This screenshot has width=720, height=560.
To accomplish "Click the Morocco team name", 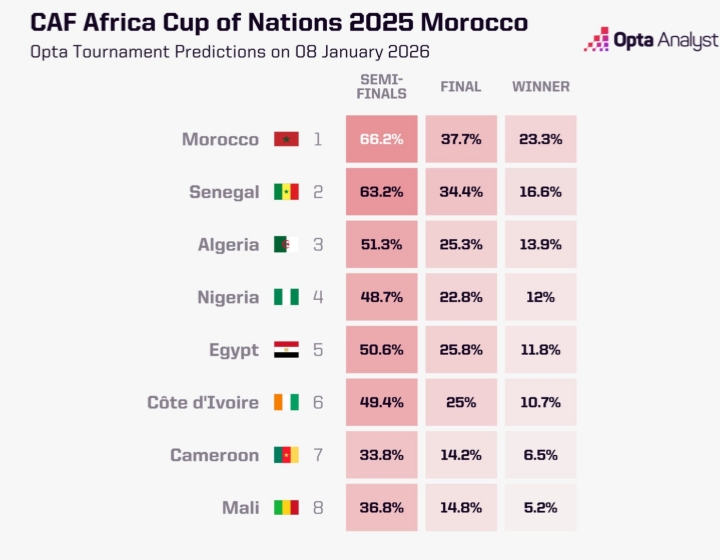I will 220,140.
